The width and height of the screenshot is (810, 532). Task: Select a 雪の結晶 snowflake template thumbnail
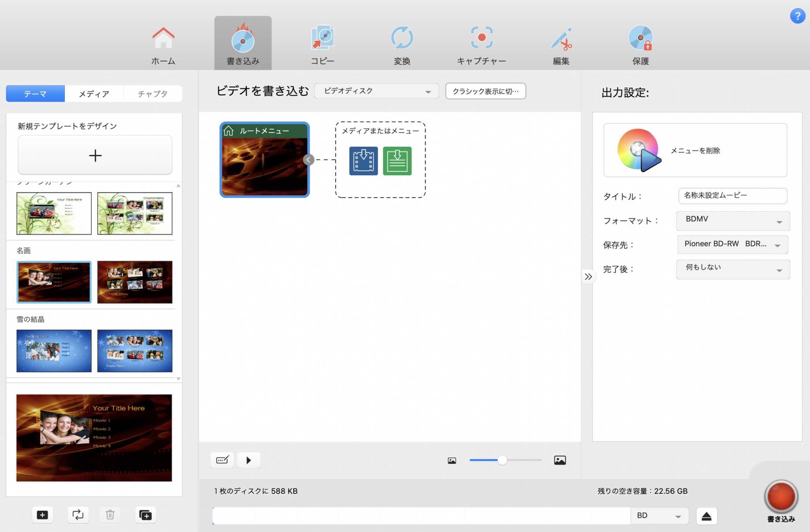pos(54,351)
